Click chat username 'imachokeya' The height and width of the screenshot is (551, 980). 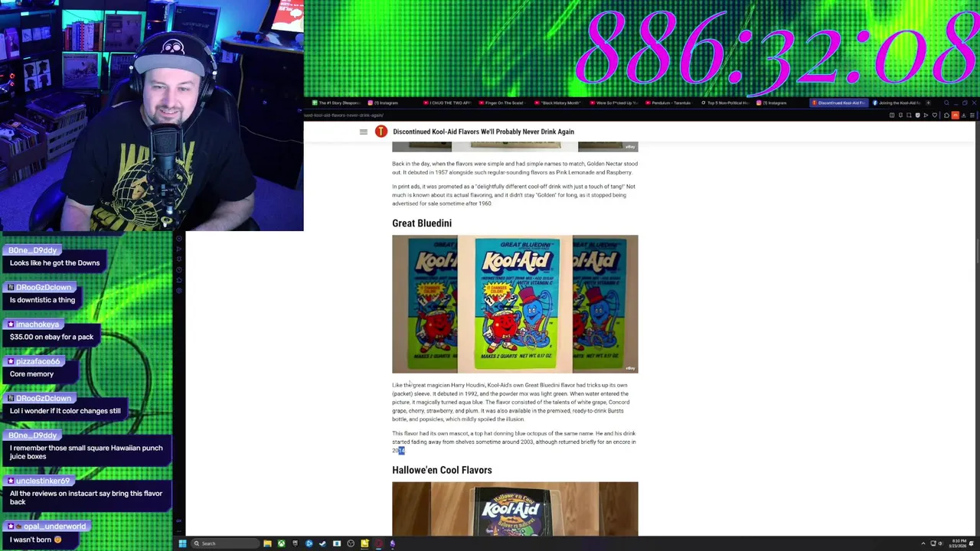(38, 324)
